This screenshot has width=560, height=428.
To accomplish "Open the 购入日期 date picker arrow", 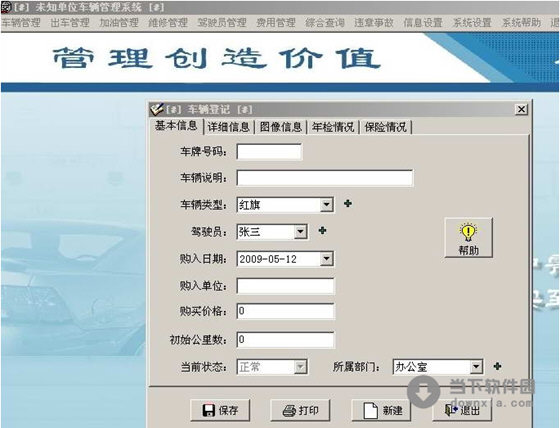I will (326, 259).
